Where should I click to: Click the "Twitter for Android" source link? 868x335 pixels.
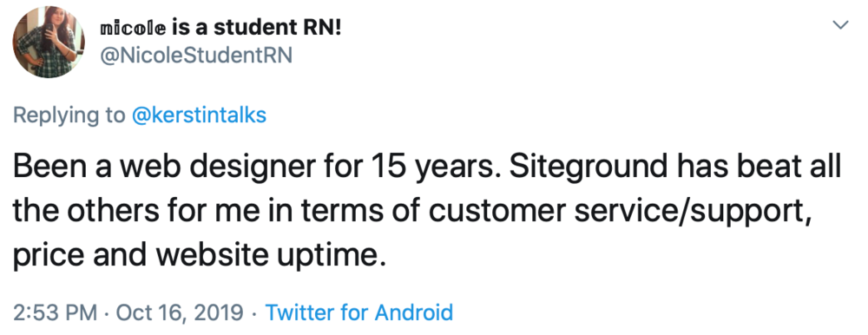click(x=358, y=312)
